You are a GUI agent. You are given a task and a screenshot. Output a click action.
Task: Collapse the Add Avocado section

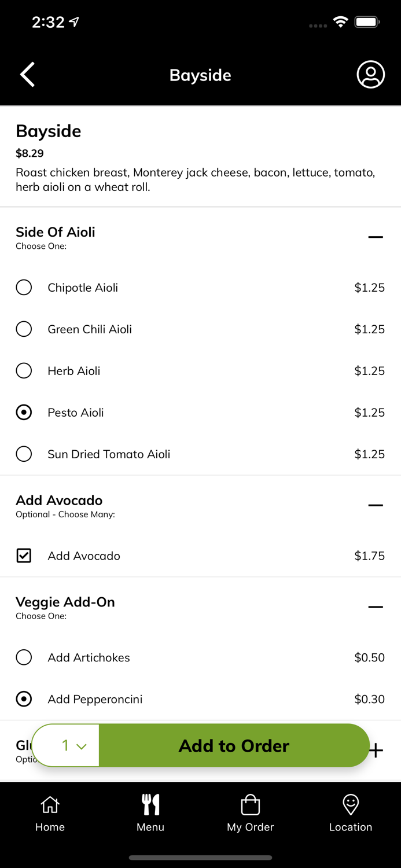point(376,505)
